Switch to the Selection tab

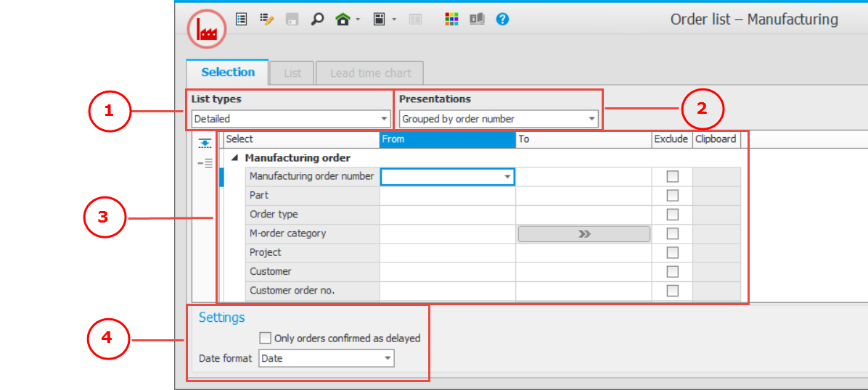pyautogui.click(x=228, y=72)
